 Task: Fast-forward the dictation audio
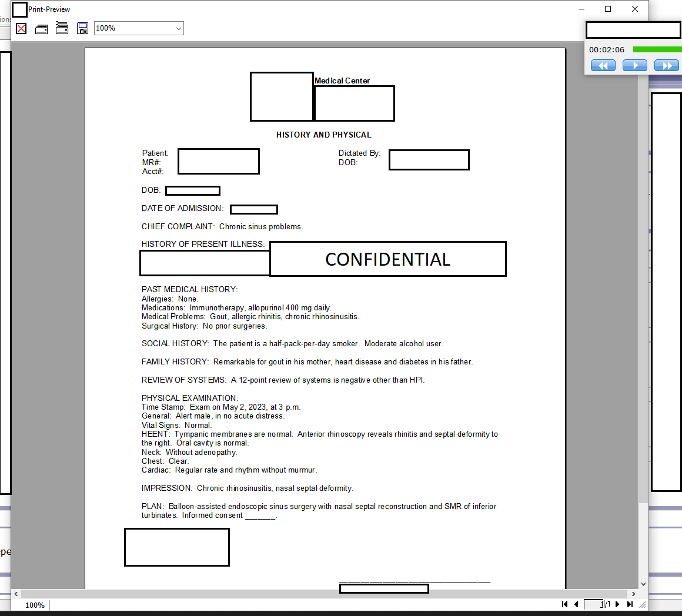click(666, 65)
